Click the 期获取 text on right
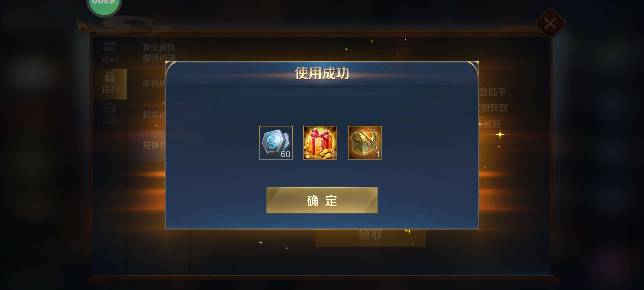 click(493, 108)
